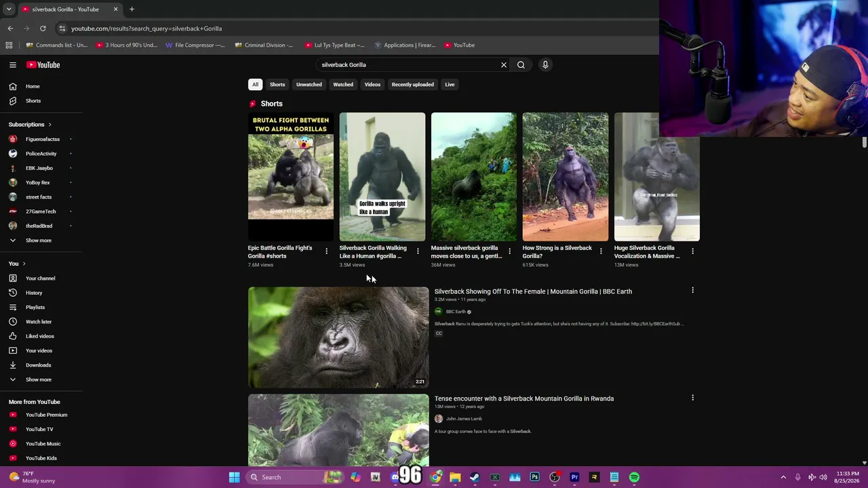Click the Windows Start button
Viewport: 868px width, 488px height.
pos(234,477)
